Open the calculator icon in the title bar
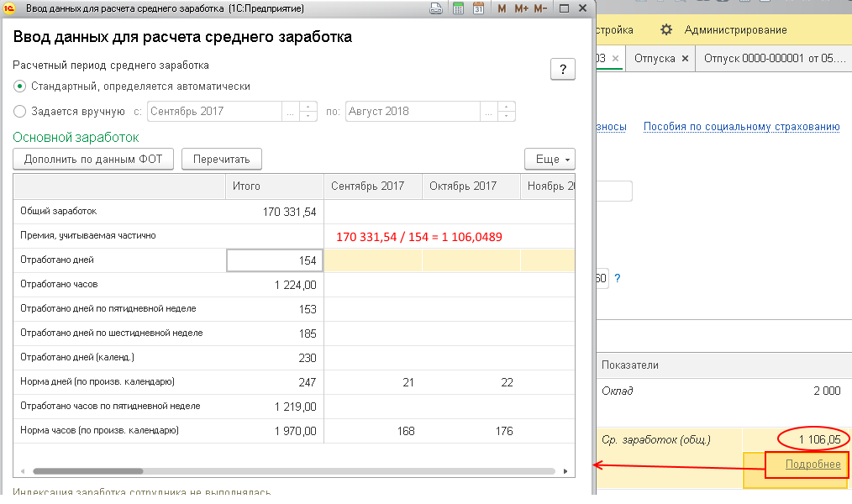852x504 pixels. [x=458, y=8]
